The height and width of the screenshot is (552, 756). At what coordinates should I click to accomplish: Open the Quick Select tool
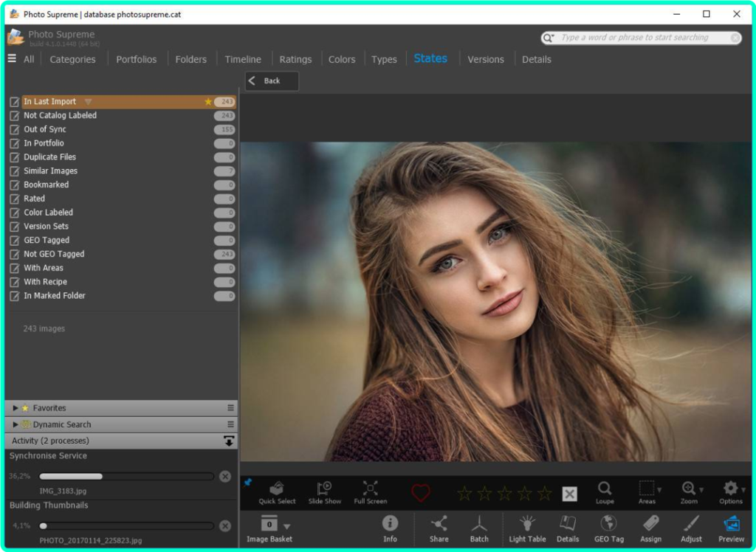[277, 491]
